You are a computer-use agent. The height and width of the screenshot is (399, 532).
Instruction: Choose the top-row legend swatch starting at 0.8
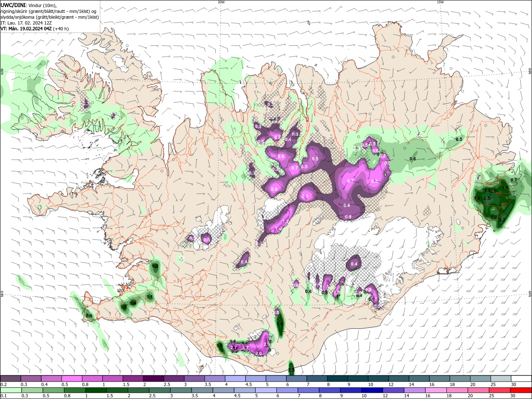(92, 379)
